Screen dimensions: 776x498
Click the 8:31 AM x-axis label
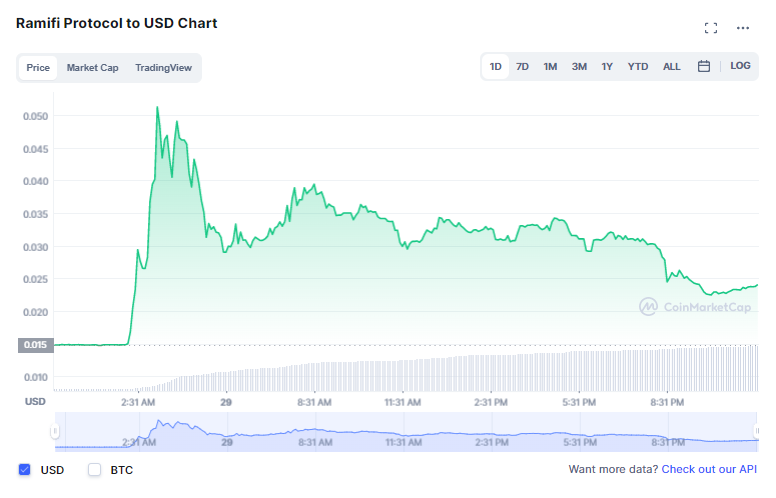(x=314, y=402)
